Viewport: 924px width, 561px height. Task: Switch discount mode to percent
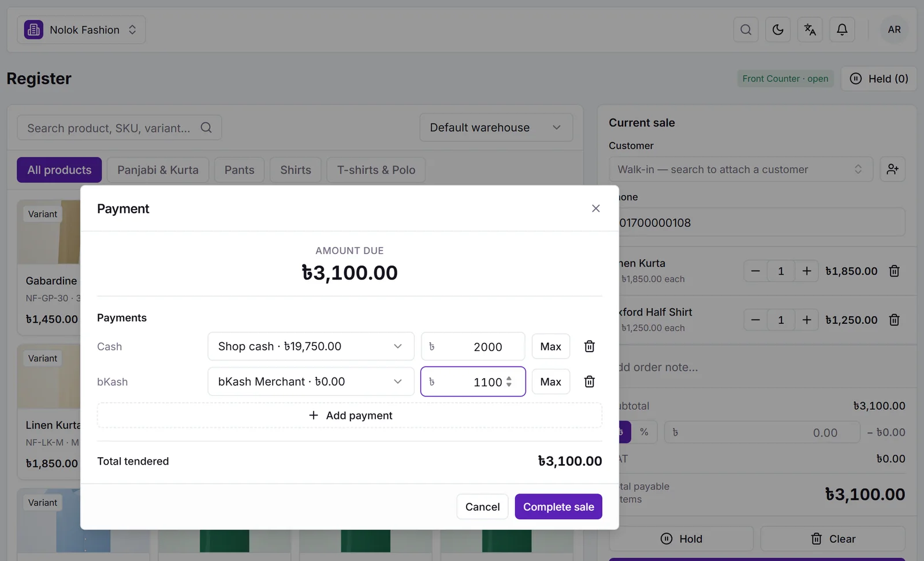(644, 432)
